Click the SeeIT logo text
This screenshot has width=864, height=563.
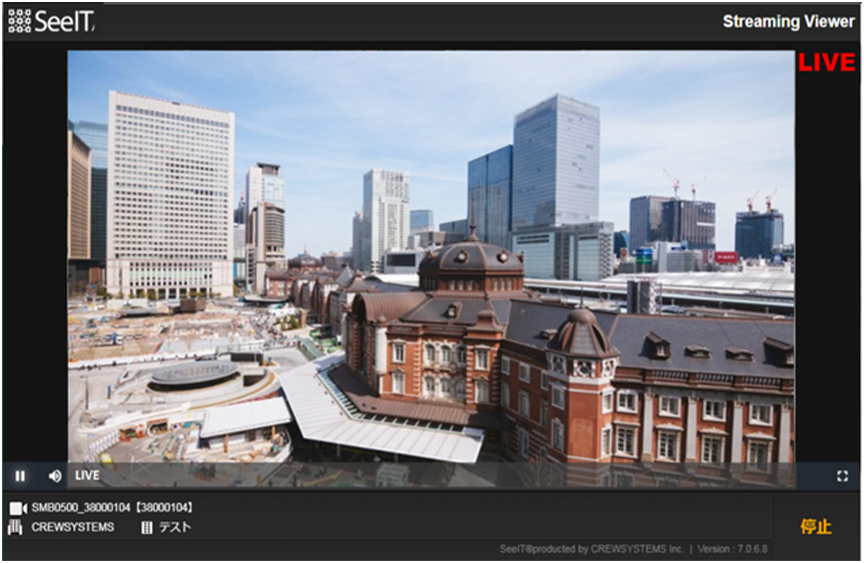pyautogui.click(x=64, y=21)
